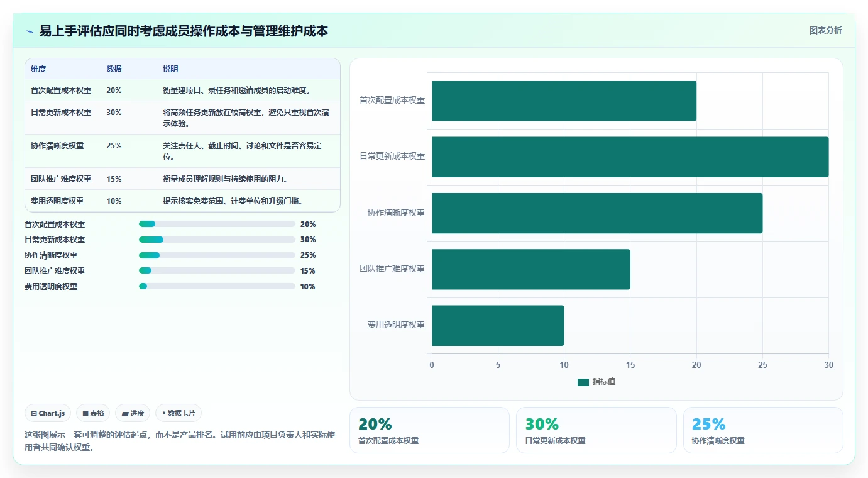Screen dimensions: 868x478
Task: Click the description starting 衡量建项目
Action: tap(236, 91)
